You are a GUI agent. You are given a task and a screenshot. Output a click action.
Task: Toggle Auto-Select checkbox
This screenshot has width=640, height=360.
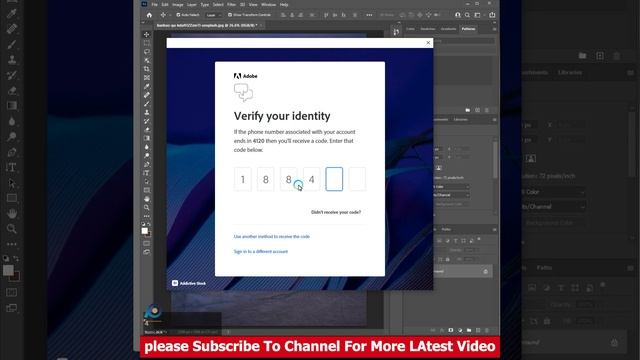click(x=178, y=15)
